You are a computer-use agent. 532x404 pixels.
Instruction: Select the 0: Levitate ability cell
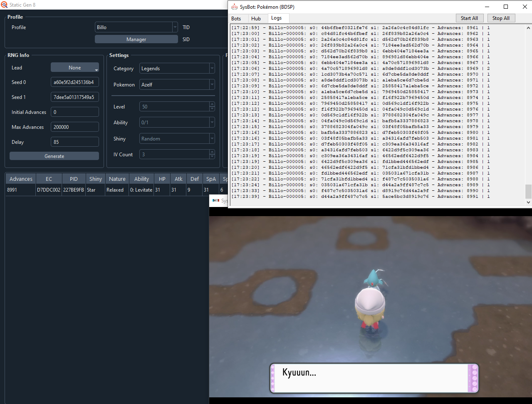coord(141,190)
